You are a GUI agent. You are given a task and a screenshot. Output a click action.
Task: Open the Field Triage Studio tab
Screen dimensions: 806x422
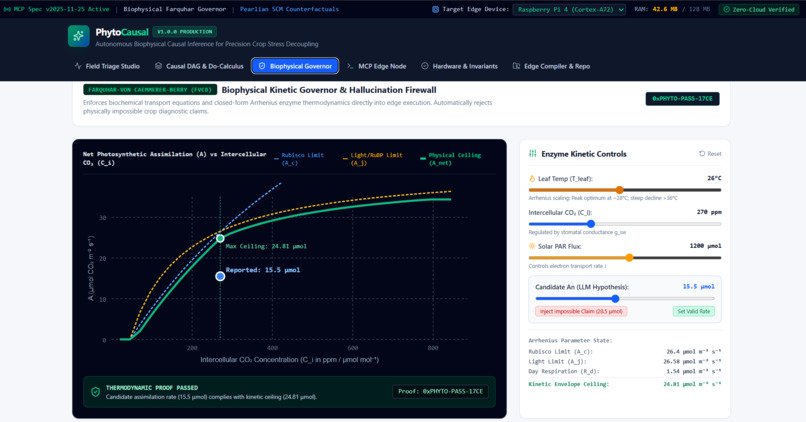click(x=107, y=66)
